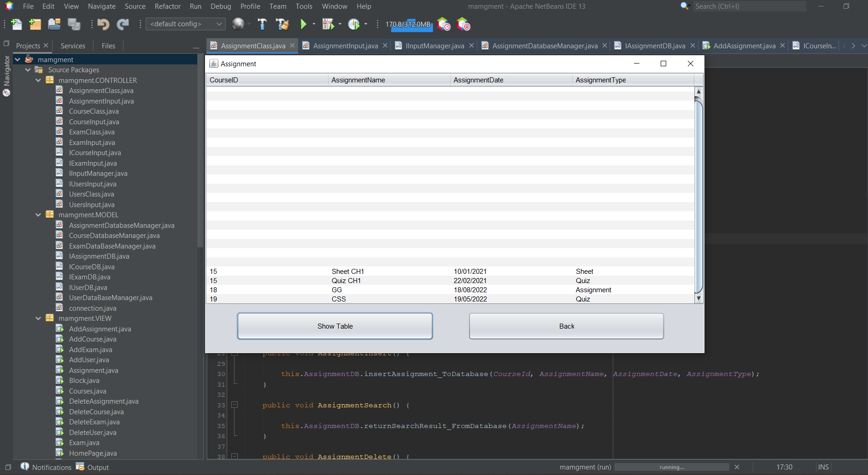Build the project with the hammer icon
868x475 pixels.
[x=262, y=24]
